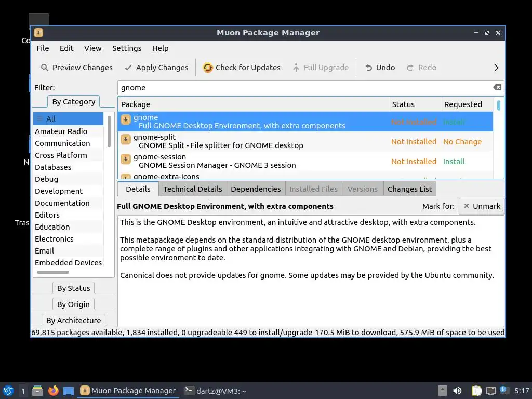Click the gnome-split package icon

tap(126, 139)
